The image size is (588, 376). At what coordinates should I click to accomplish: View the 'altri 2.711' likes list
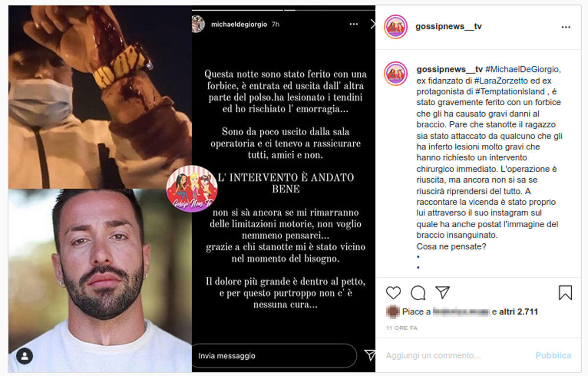518,311
